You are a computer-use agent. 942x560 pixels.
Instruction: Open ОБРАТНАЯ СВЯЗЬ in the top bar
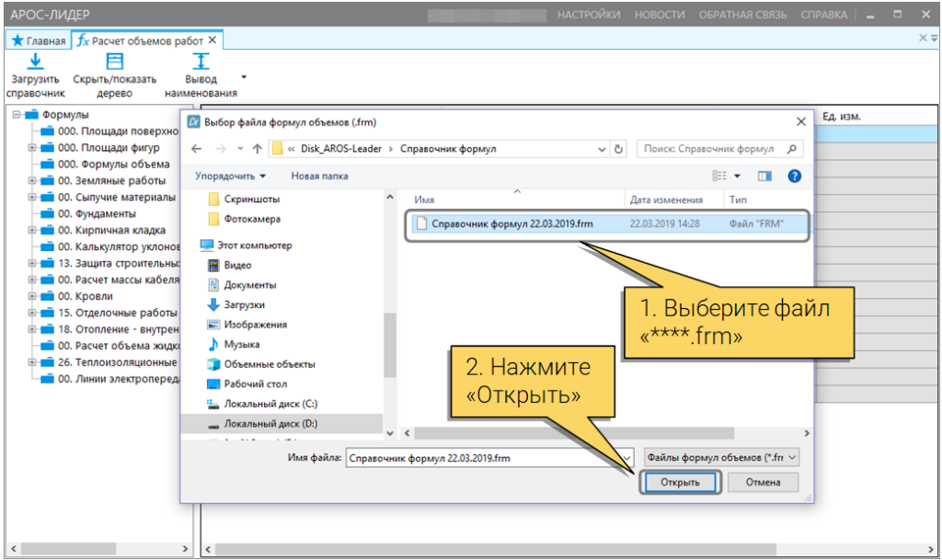pyautogui.click(x=742, y=15)
